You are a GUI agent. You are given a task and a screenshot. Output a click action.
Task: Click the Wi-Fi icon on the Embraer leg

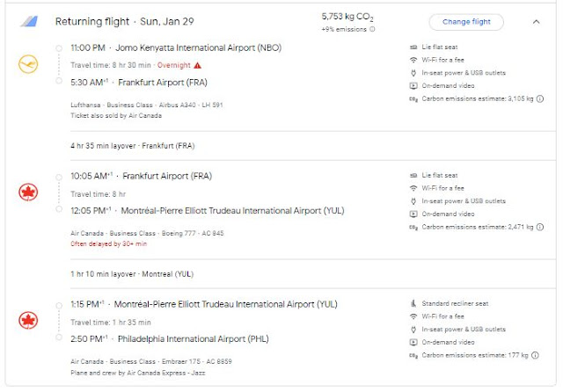pyautogui.click(x=413, y=316)
